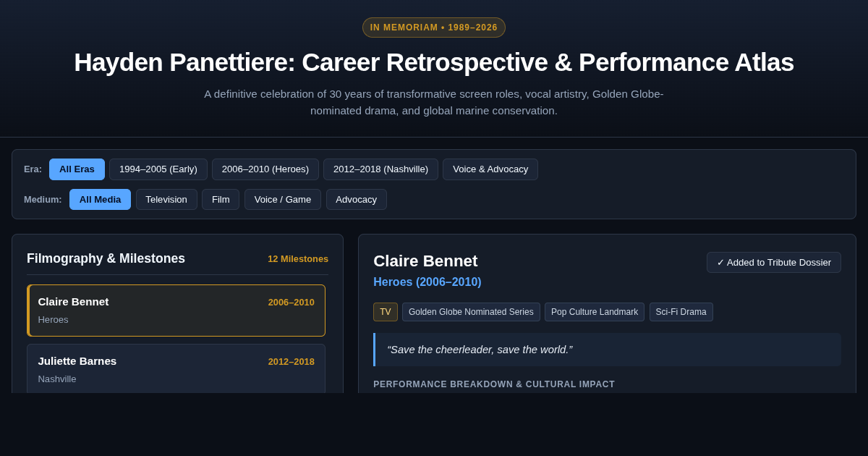Click the 12 Milestones count
The height and width of the screenshot is (456, 868).
(298, 259)
